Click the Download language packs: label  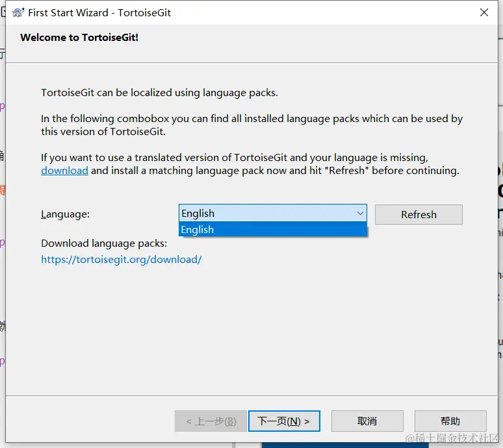pyautogui.click(x=104, y=243)
